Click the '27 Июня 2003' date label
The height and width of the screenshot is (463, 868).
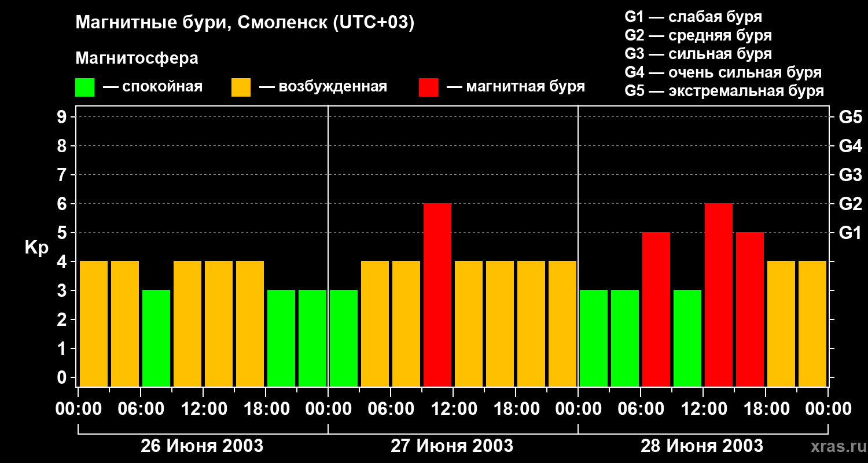(452, 446)
